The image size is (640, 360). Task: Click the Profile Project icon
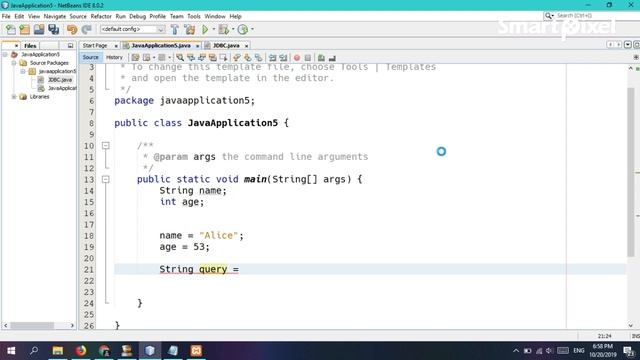(243, 29)
